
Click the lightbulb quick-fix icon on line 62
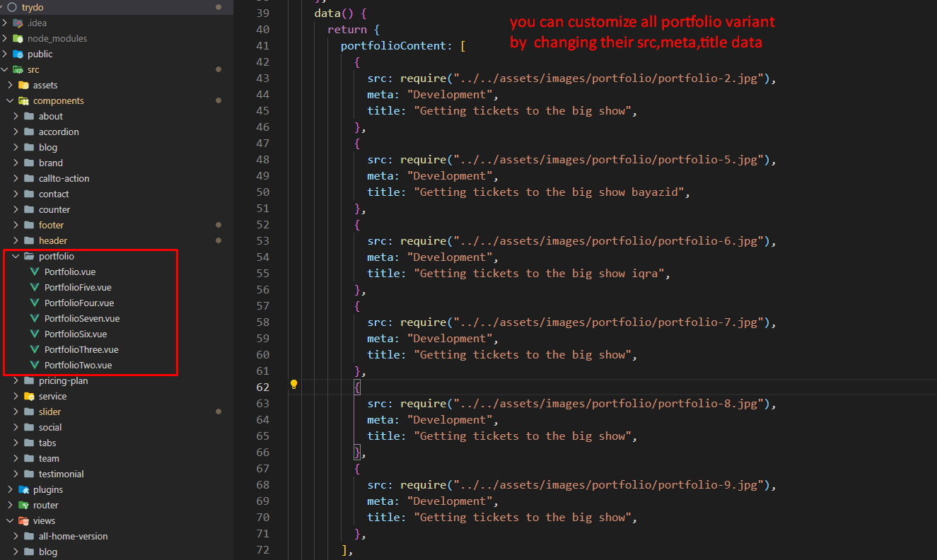[x=293, y=385]
